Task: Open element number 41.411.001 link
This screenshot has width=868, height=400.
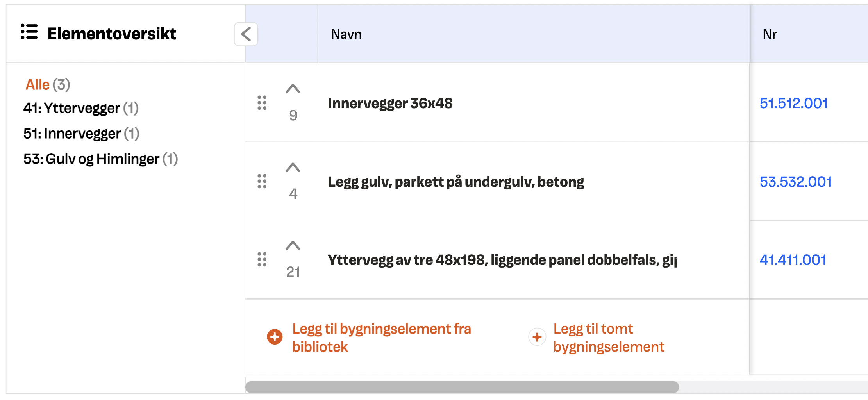Action: (x=793, y=260)
